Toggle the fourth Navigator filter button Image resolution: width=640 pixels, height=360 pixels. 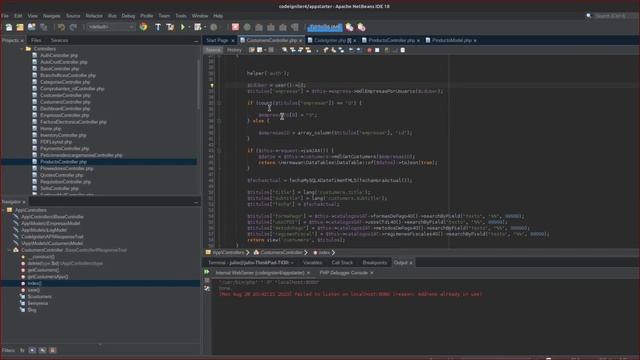[53, 350]
